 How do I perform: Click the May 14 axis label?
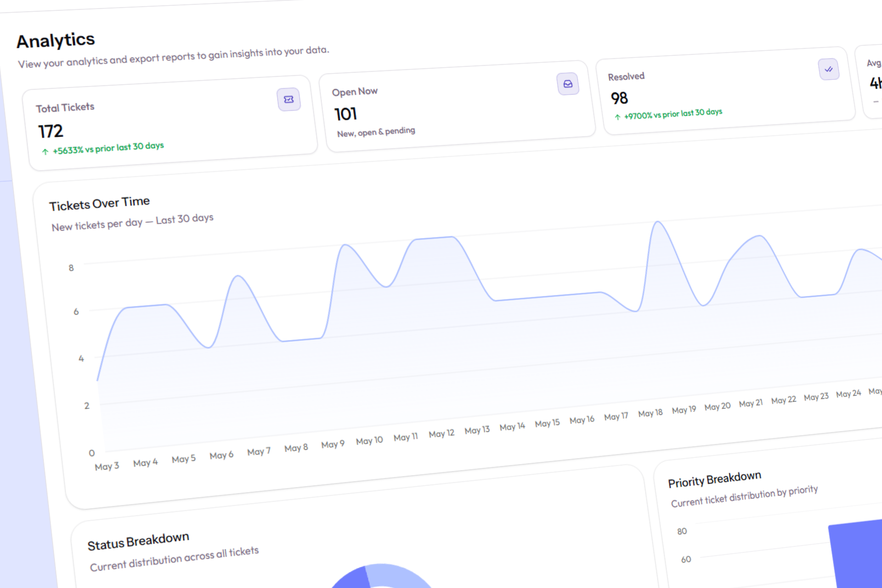(512, 427)
